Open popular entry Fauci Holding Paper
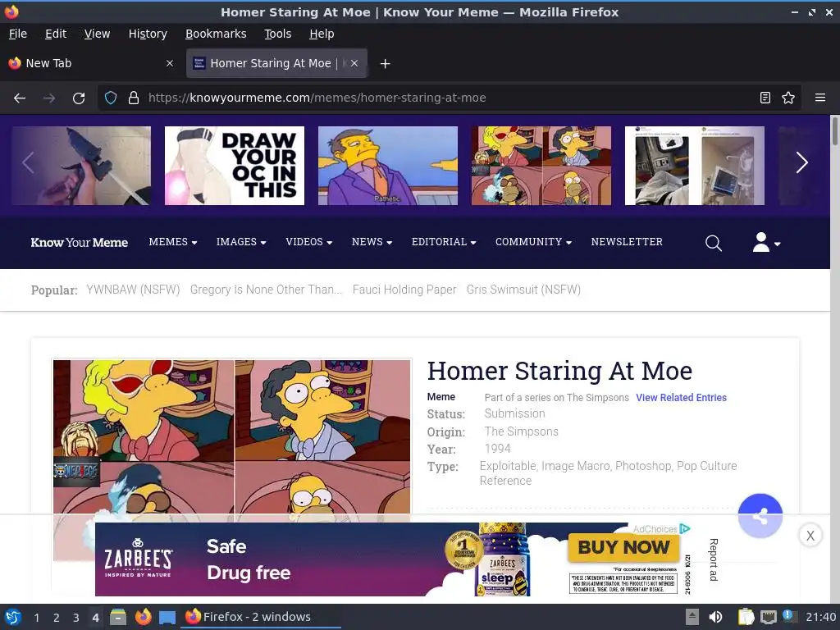840x630 pixels. pos(404,290)
